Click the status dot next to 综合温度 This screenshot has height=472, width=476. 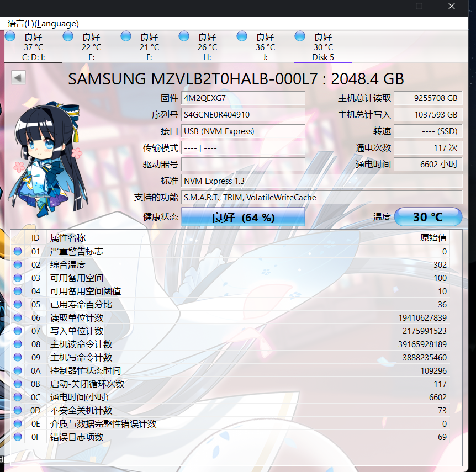pos(17,264)
